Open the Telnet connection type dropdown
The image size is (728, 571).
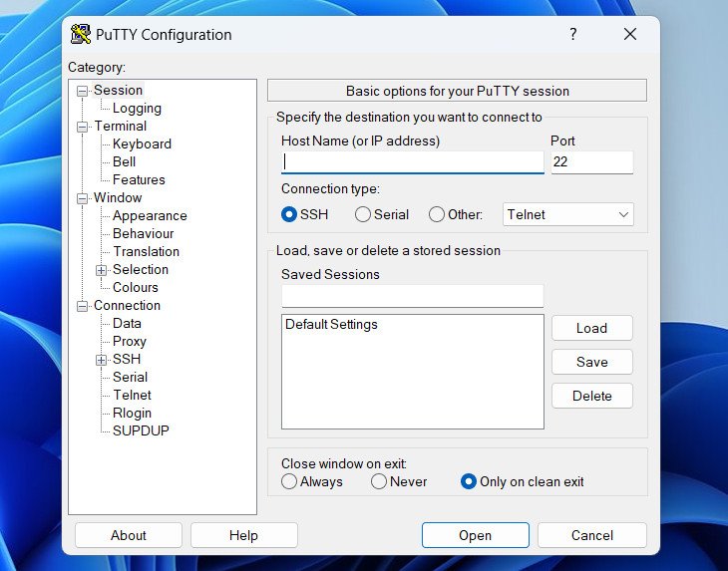click(x=567, y=214)
